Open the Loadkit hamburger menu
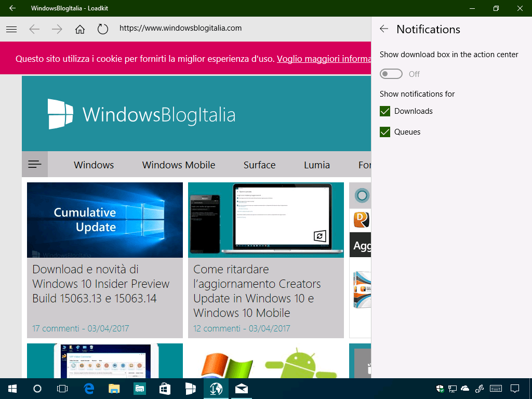 (11, 29)
